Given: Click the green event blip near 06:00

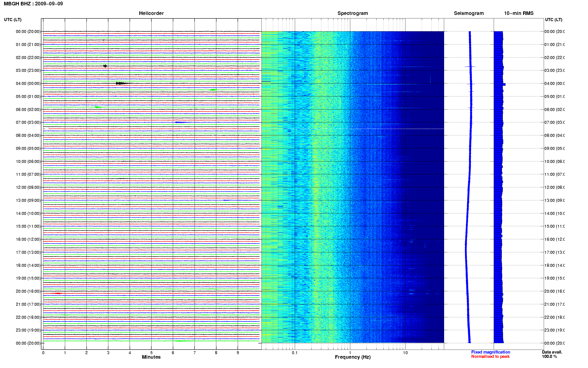Looking at the screenshot, I should click(x=98, y=107).
